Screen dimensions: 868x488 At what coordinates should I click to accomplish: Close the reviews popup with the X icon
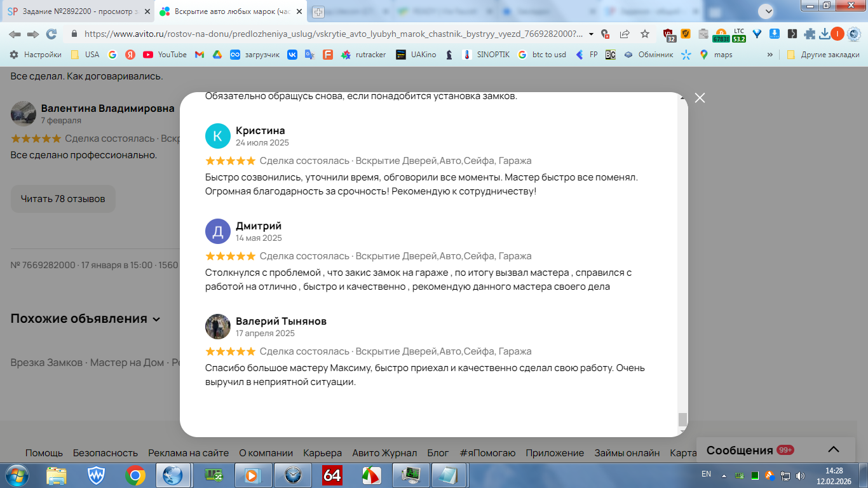pos(700,98)
